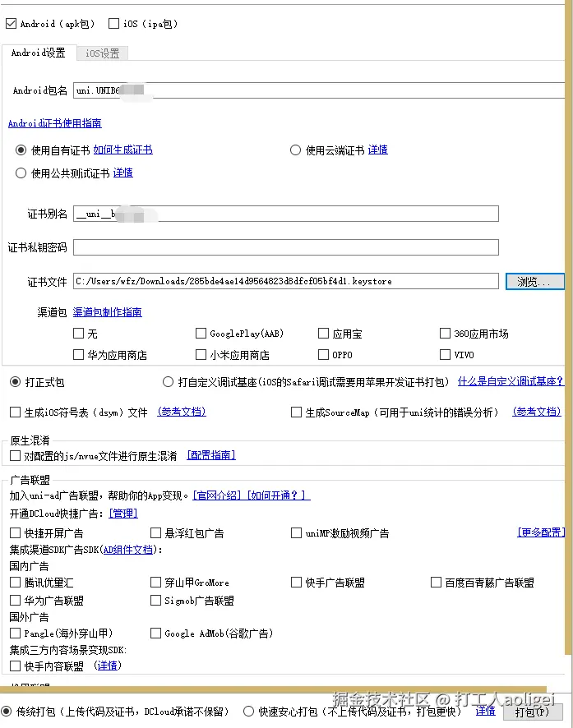
Task: Select 快速安心打包 radio button
Action: [248, 712]
